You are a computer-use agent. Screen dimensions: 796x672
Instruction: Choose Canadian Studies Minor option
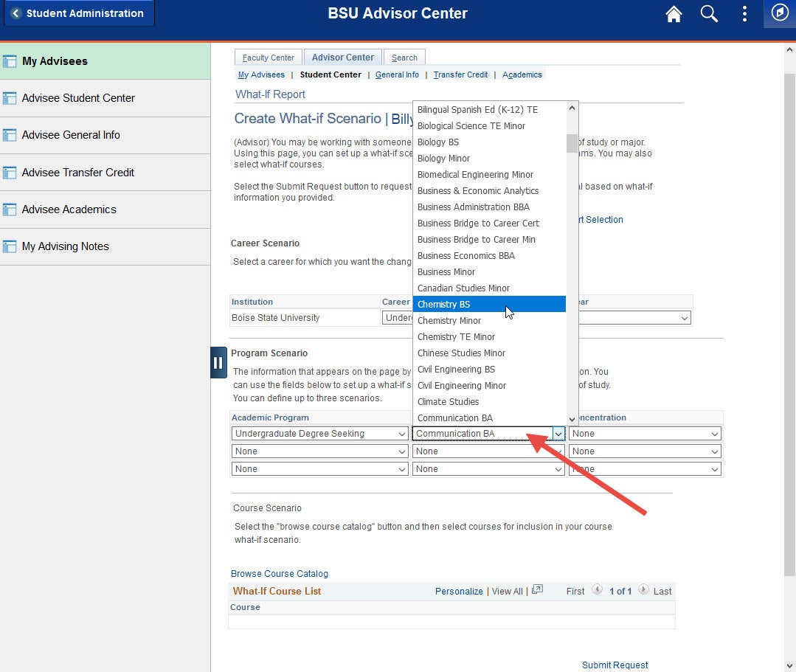489,288
